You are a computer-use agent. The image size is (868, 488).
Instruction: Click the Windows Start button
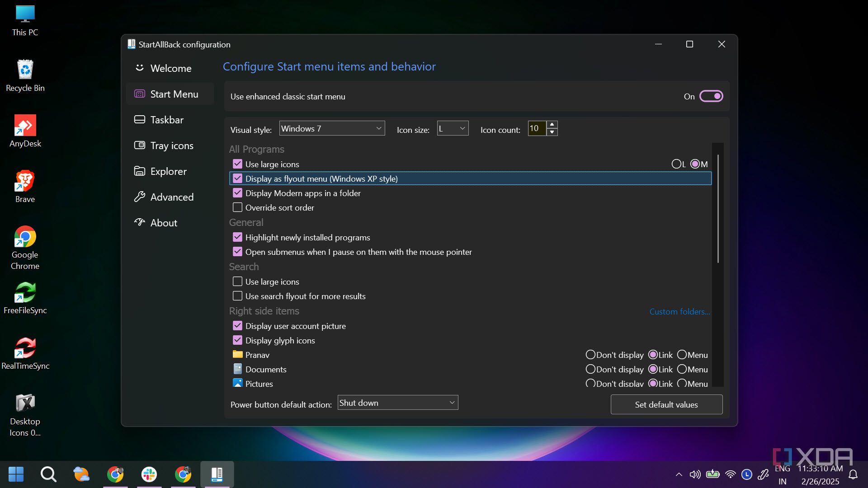click(x=16, y=474)
